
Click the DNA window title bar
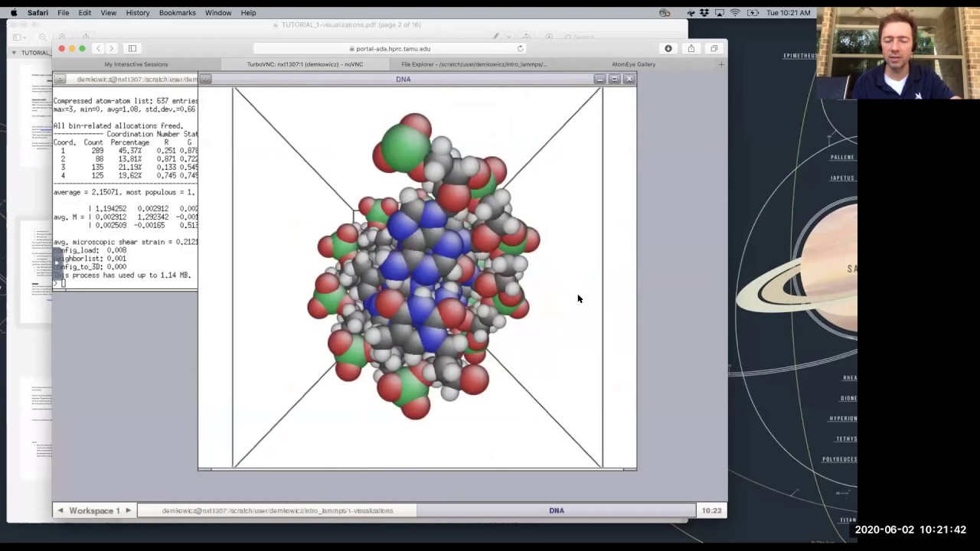click(x=403, y=79)
